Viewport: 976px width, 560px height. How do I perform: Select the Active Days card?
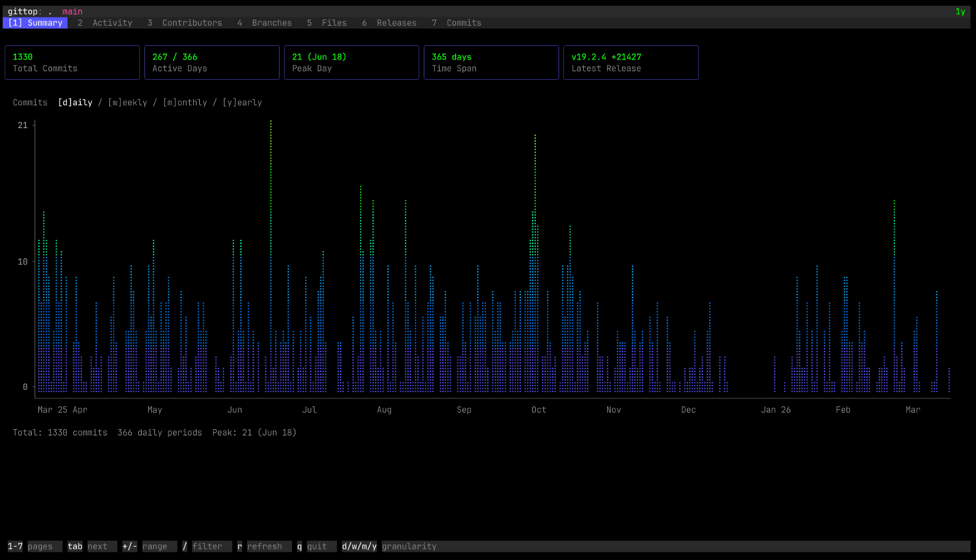tap(211, 62)
